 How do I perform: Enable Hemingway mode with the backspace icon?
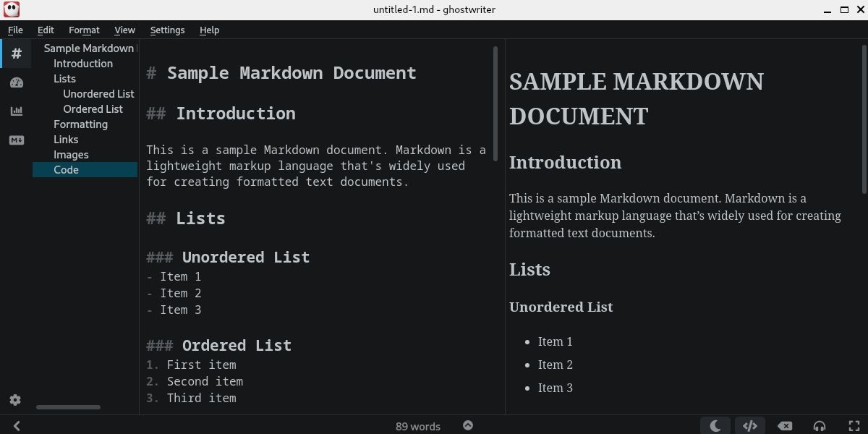tap(785, 426)
